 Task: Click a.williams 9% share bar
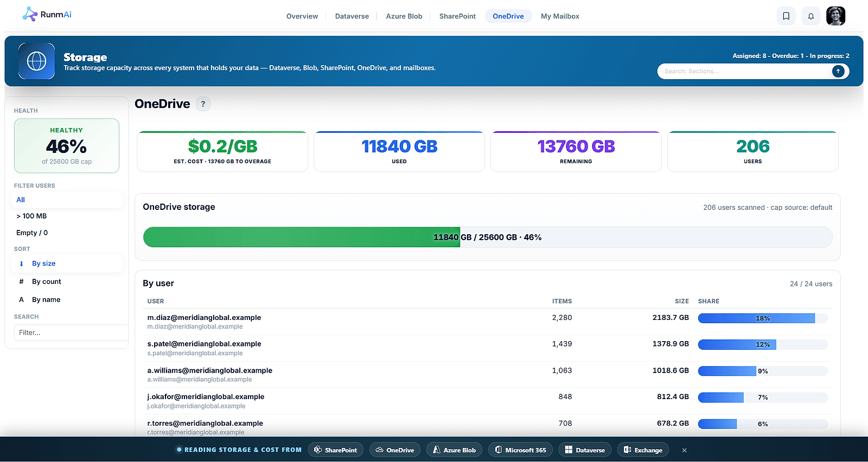click(x=763, y=371)
